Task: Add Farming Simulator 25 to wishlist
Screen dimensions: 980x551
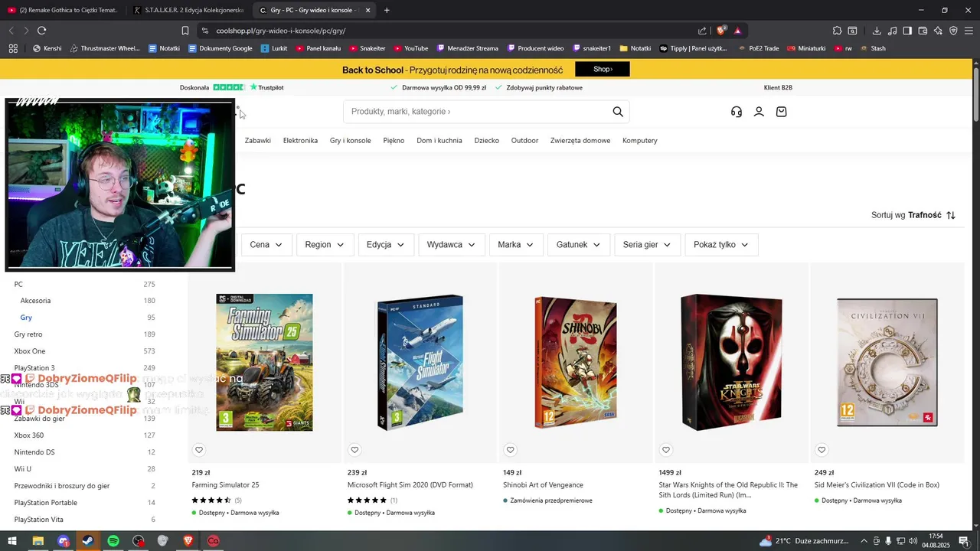Action: point(199,450)
